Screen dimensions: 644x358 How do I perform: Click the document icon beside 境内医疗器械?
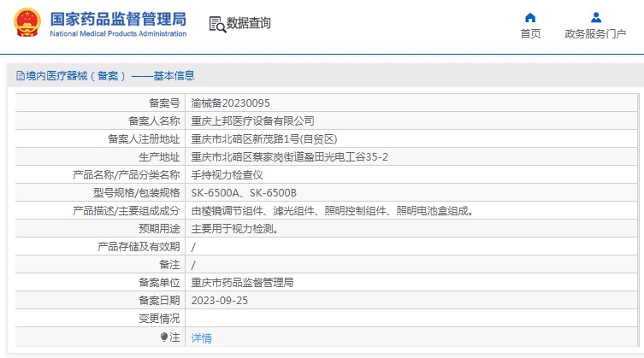point(21,75)
